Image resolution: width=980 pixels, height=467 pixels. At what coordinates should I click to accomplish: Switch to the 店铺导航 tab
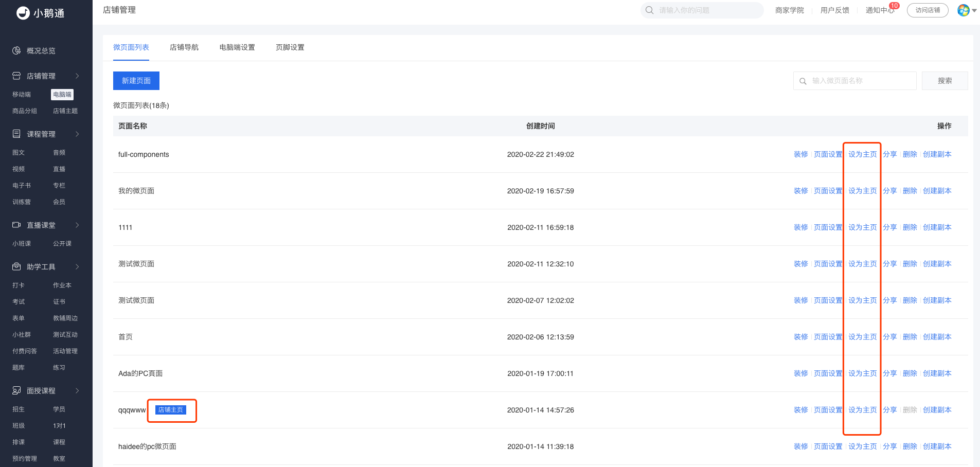pos(184,47)
